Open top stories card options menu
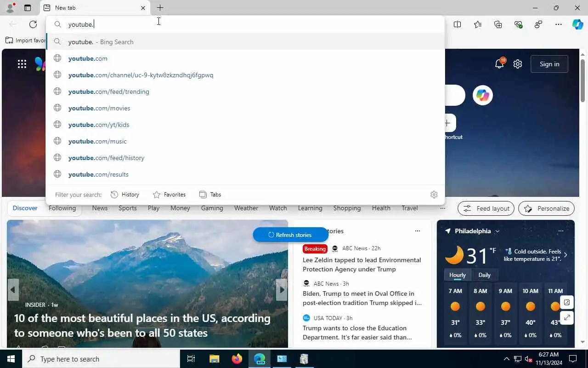Screen dimensions: 588x368 417,231
